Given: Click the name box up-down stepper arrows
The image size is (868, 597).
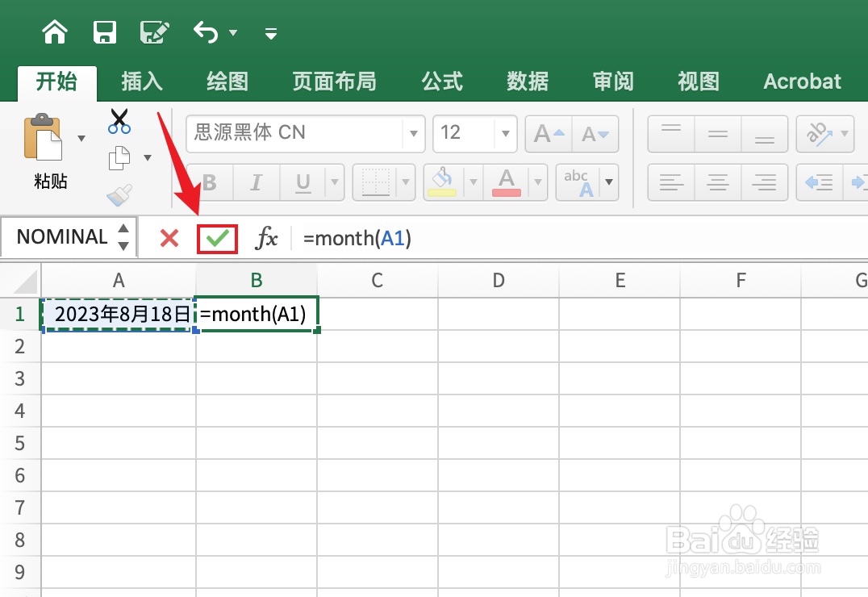Looking at the screenshot, I should point(124,237).
